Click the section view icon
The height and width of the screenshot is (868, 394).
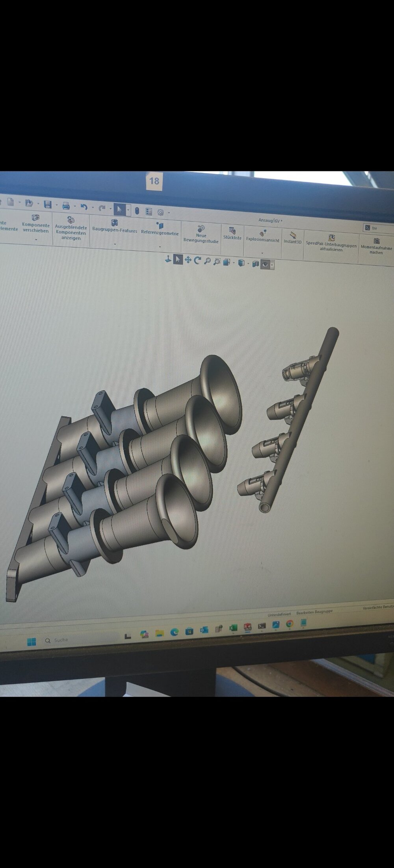[x=255, y=264]
